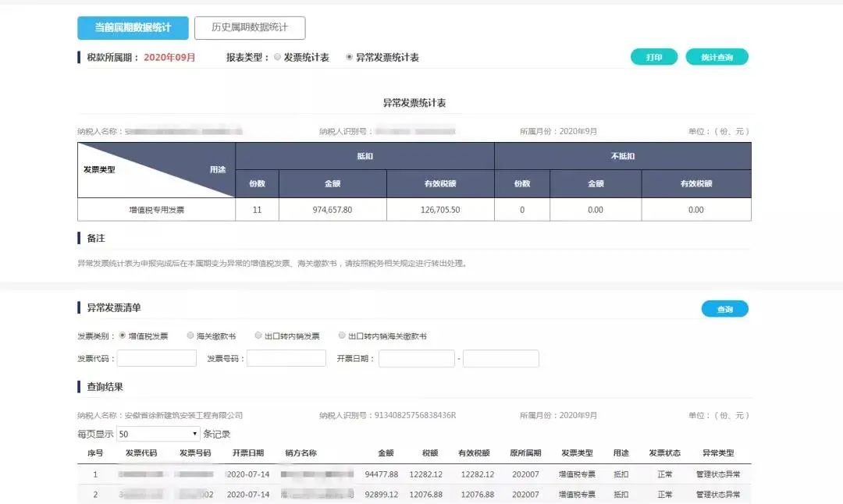Switch to the 历史属期数据统计 tab

point(251,27)
